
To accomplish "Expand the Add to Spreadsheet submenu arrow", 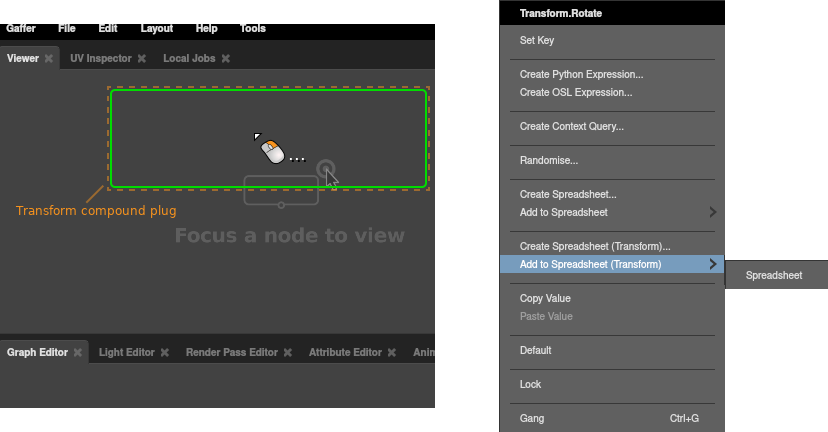I will pos(712,212).
